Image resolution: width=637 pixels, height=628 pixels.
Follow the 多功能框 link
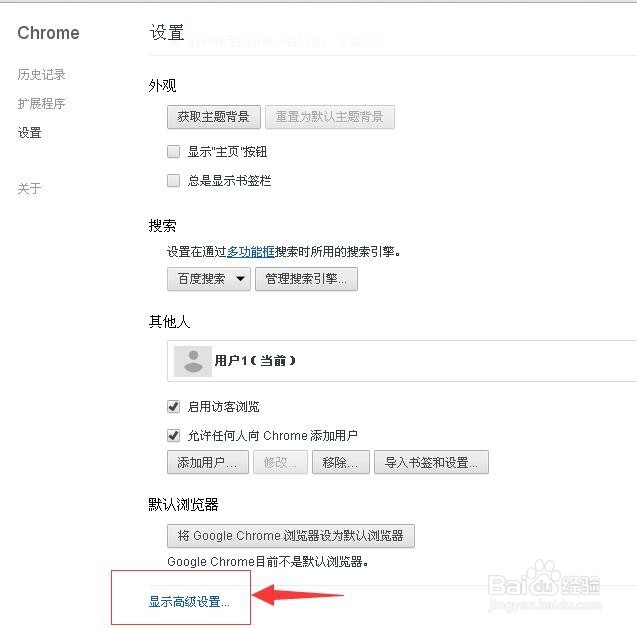point(251,252)
